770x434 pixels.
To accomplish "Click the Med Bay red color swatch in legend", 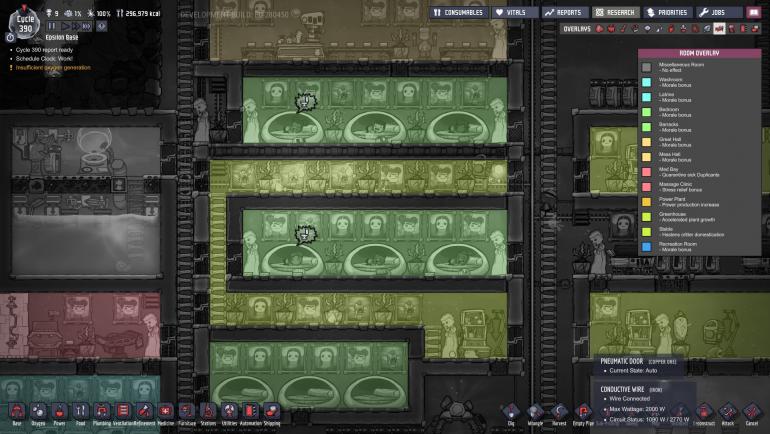I will click(x=647, y=172).
